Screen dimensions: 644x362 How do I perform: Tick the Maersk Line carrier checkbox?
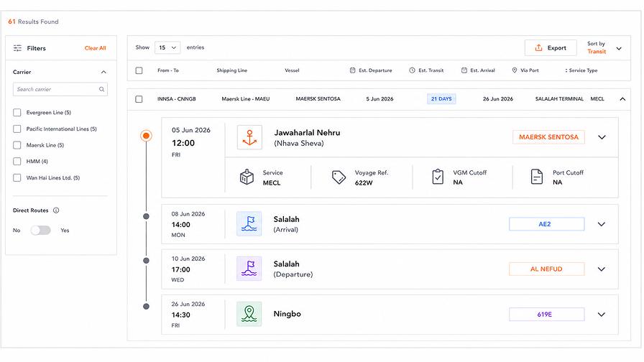pyautogui.click(x=17, y=145)
